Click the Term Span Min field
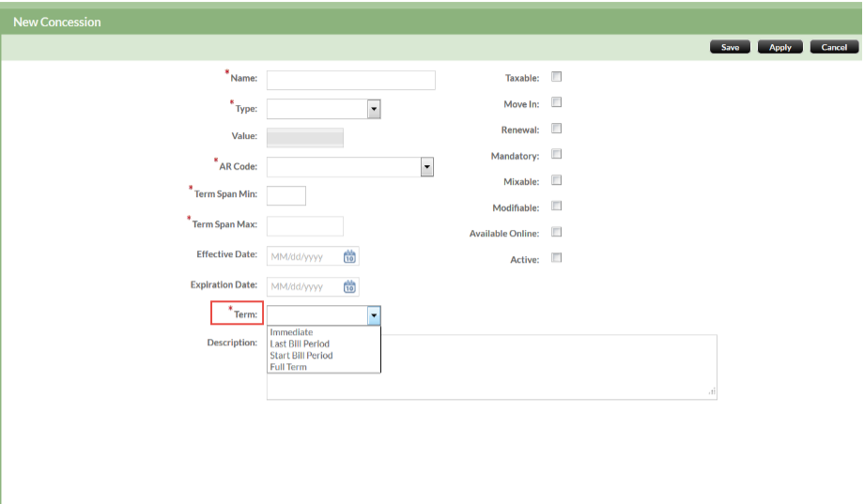864x504 pixels. pos(286,196)
